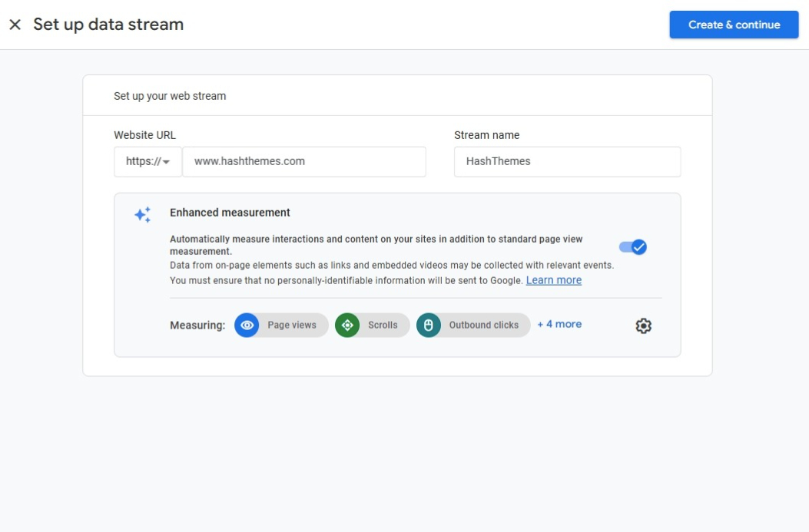
Task: Close the Set up data stream dialog
Action: click(15, 25)
